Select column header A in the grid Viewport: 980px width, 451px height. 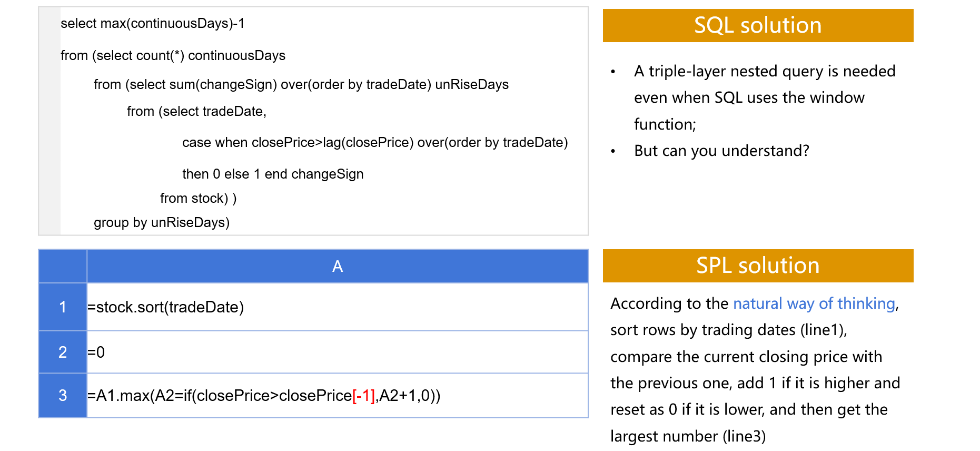coord(337,267)
